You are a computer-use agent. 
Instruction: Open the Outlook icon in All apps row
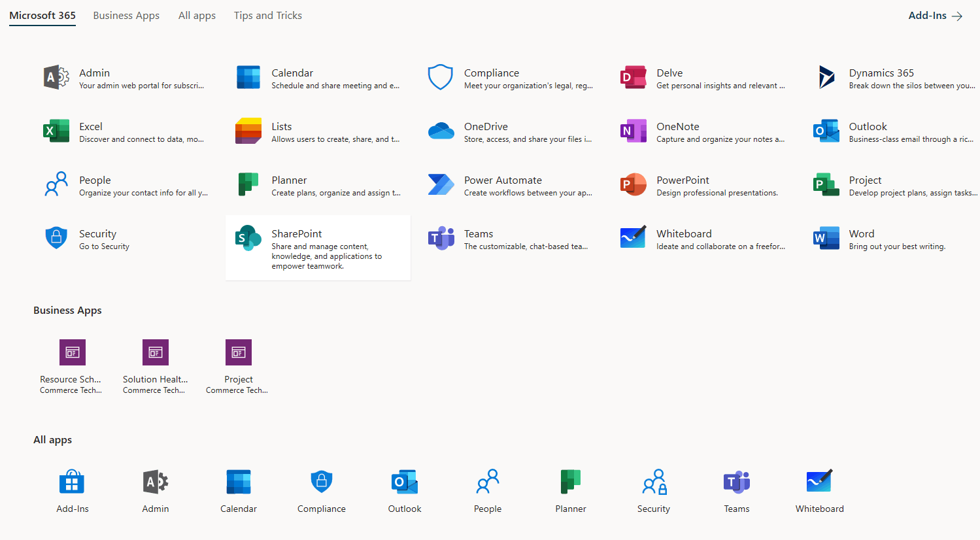click(x=405, y=482)
